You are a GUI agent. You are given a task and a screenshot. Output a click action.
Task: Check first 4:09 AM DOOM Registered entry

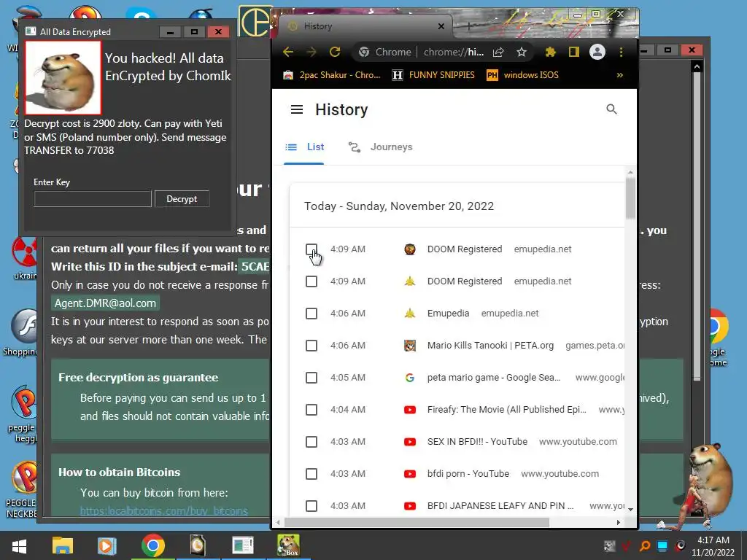click(x=311, y=249)
